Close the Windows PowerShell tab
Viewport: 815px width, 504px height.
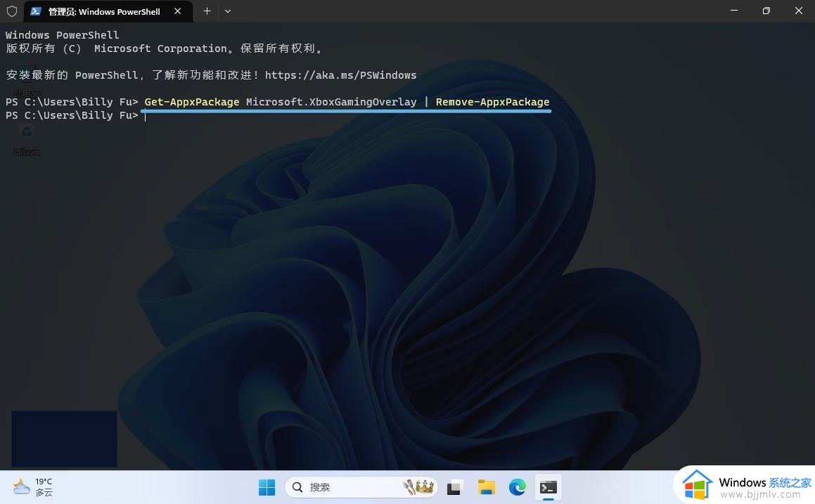point(178,11)
